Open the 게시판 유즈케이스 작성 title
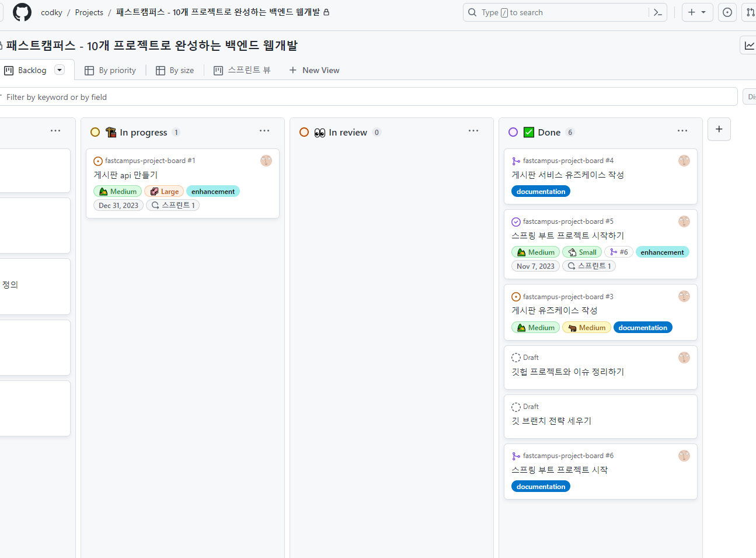756x558 pixels. coord(554,310)
